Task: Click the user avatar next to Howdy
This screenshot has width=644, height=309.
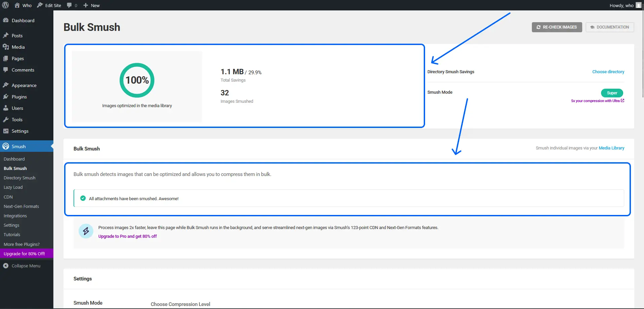Action: pos(638,5)
